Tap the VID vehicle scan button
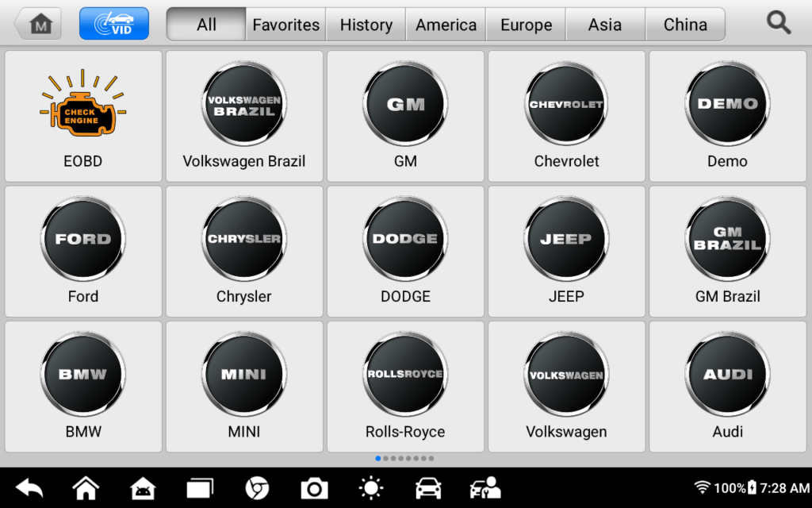Screen dimensions: 812x508 click(x=113, y=24)
